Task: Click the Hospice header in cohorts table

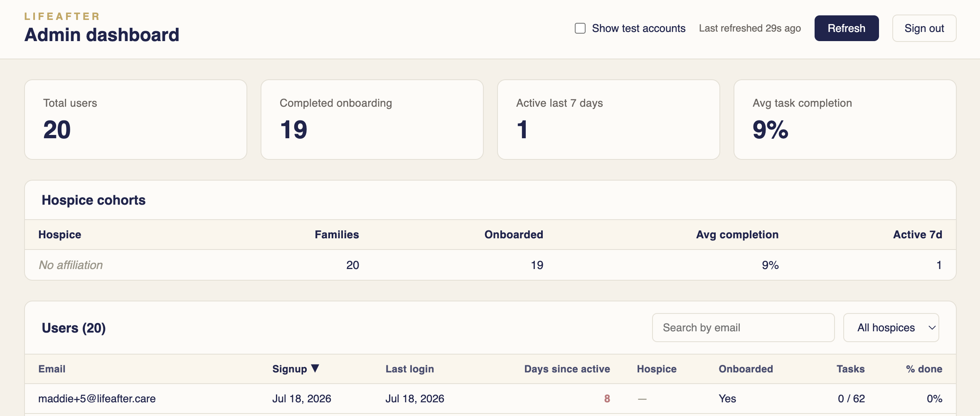Action: [x=60, y=235]
